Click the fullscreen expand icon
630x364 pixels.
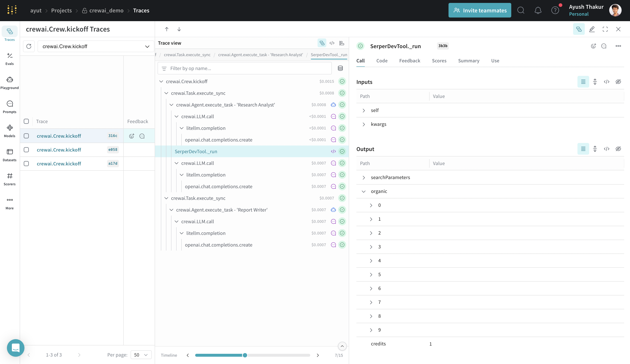605,29
